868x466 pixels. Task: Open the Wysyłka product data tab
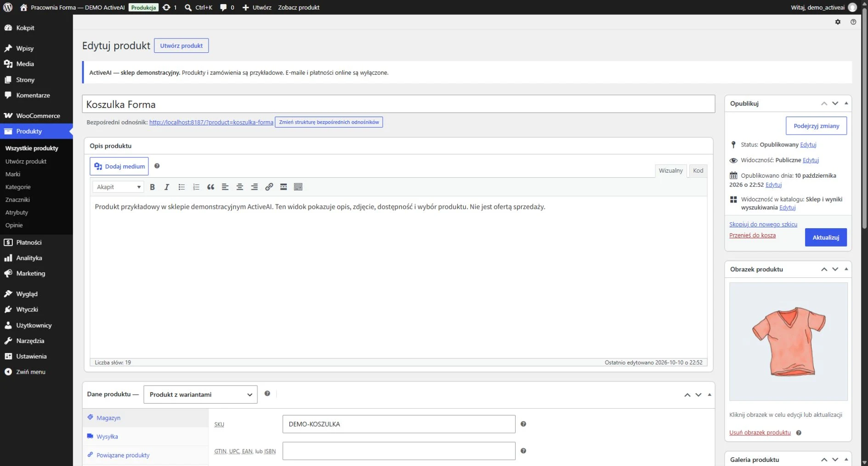pyautogui.click(x=107, y=436)
